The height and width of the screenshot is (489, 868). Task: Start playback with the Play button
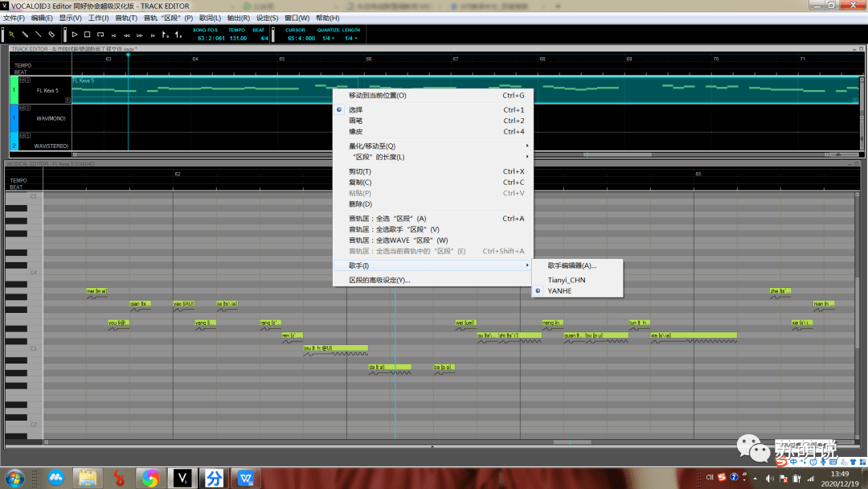point(75,35)
